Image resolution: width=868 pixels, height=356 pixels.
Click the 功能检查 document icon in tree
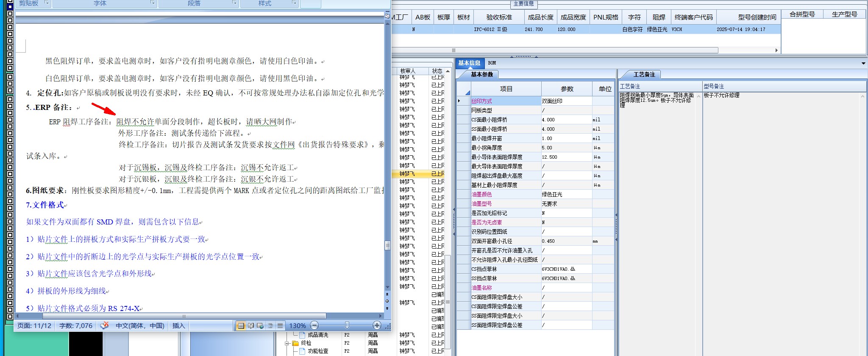pos(302,351)
